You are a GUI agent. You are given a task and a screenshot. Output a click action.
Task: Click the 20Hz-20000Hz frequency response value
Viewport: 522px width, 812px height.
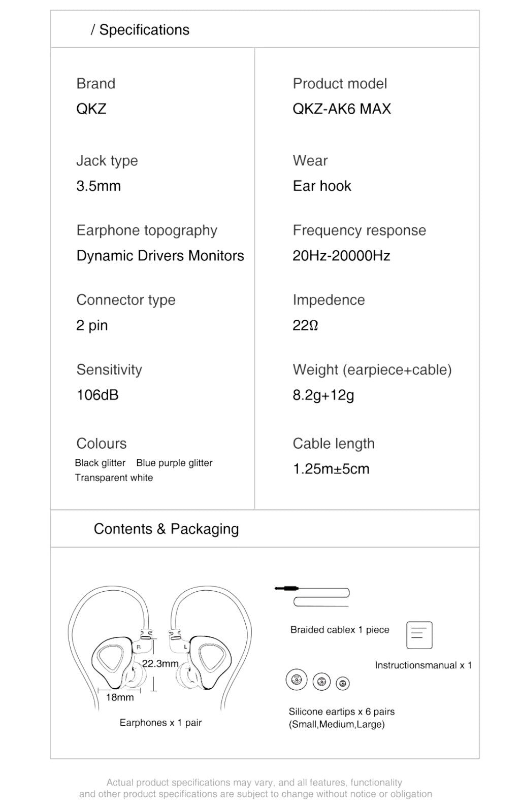341,255
